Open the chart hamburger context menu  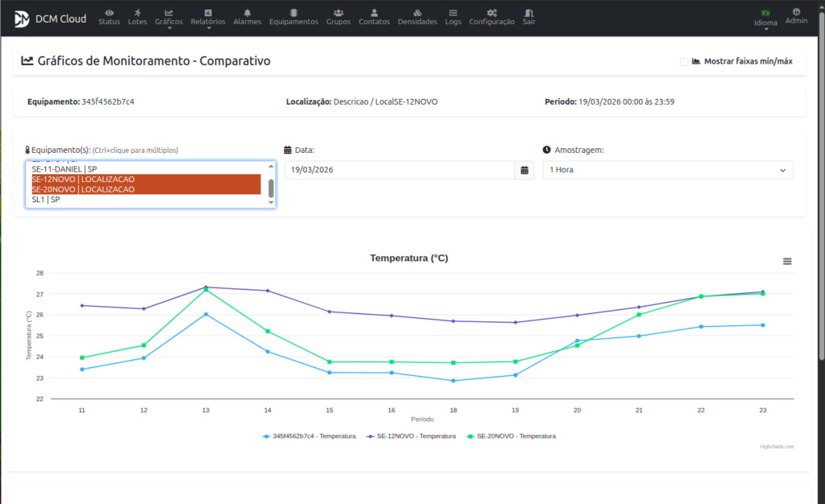click(787, 262)
